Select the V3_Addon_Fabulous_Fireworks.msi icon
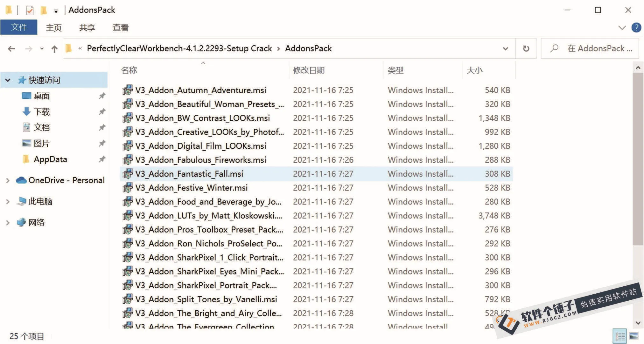Viewport: 644px width, 344px height. 128,160
